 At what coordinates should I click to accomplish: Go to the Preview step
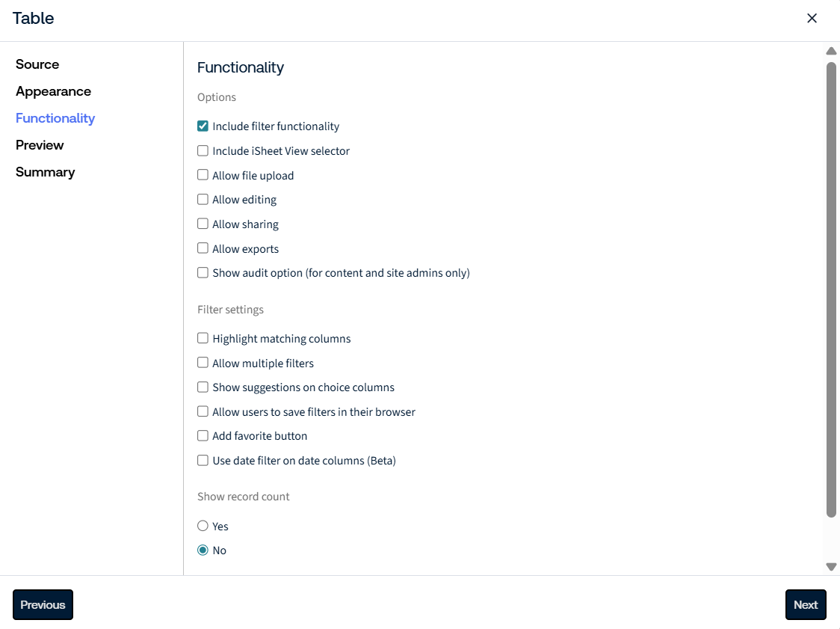coord(40,145)
